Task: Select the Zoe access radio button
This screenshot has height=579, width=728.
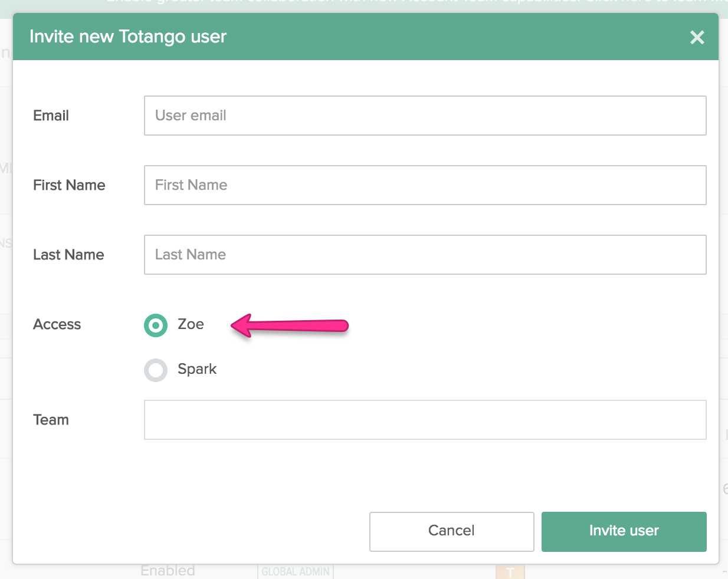Action: [x=156, y=325]
